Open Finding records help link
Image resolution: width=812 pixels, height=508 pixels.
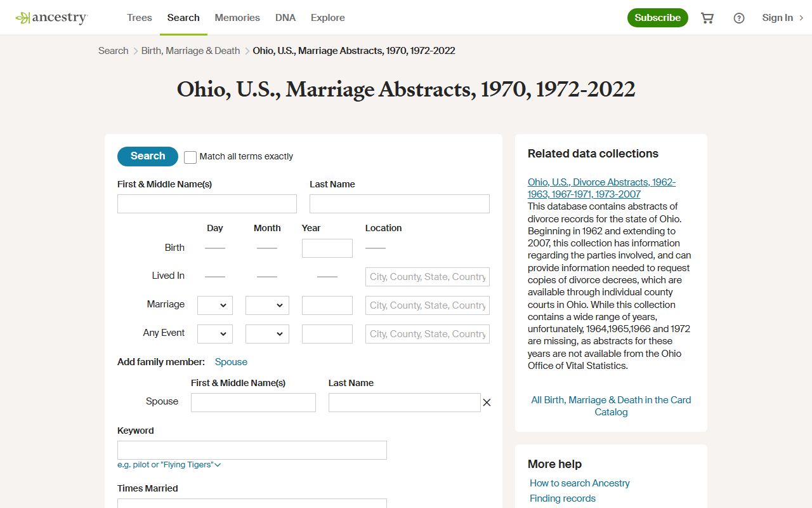563,498
